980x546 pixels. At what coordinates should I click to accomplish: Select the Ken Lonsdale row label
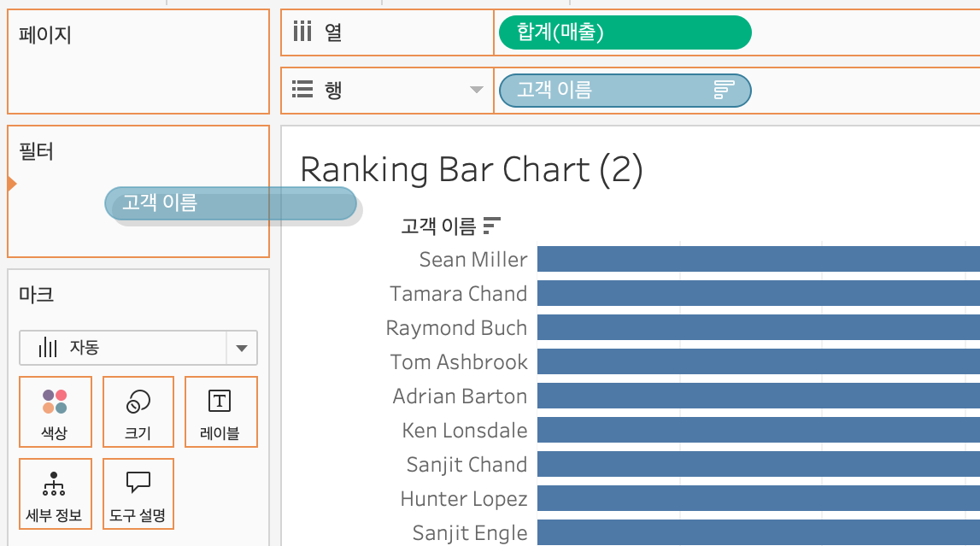pos(465,431)
